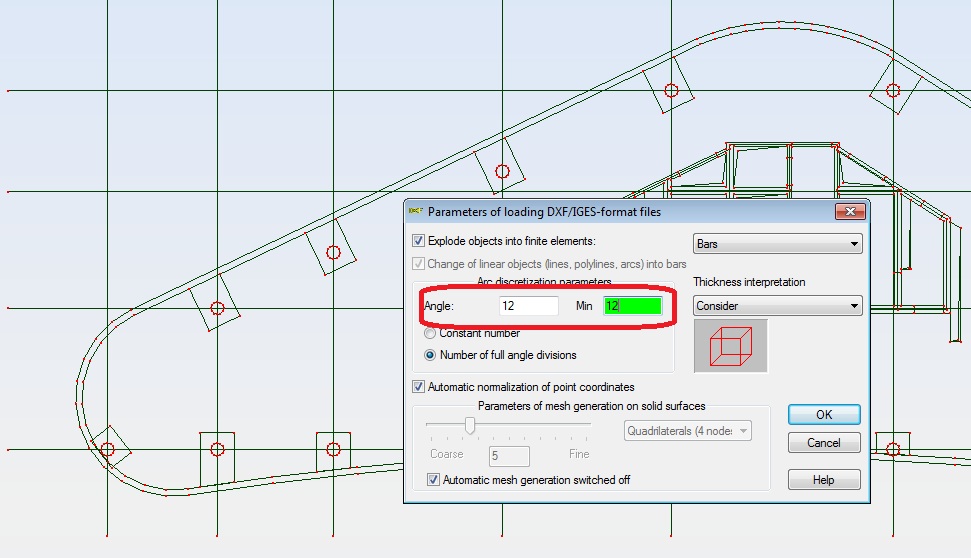Click the 'Fine' slider label
This screenshot has width=971, height=558.
(x=579, y=454)
